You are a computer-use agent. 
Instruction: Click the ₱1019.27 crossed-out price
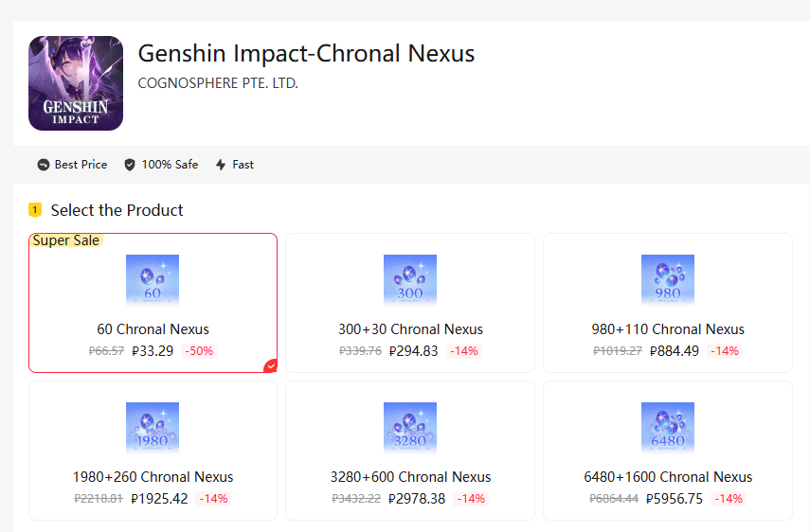click(x=618, y=351)
